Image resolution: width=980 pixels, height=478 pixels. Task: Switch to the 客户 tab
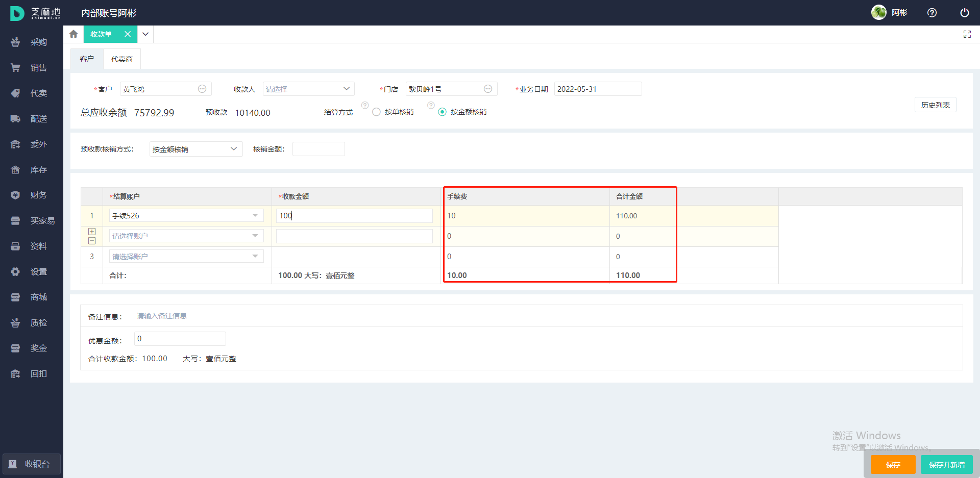[87, 59]
